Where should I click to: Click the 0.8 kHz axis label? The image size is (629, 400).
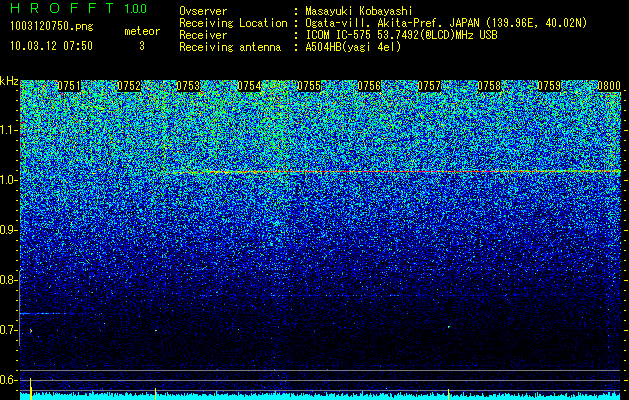tap(9, 280)
